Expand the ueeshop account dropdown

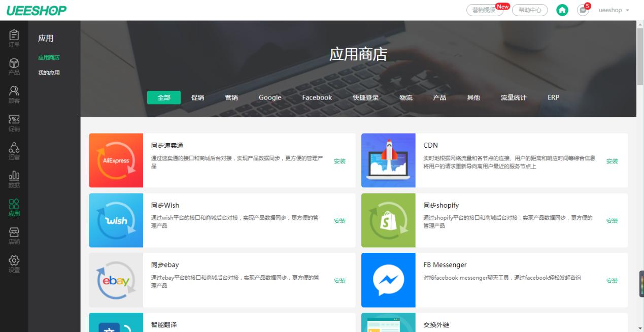[x=614, y=10]
